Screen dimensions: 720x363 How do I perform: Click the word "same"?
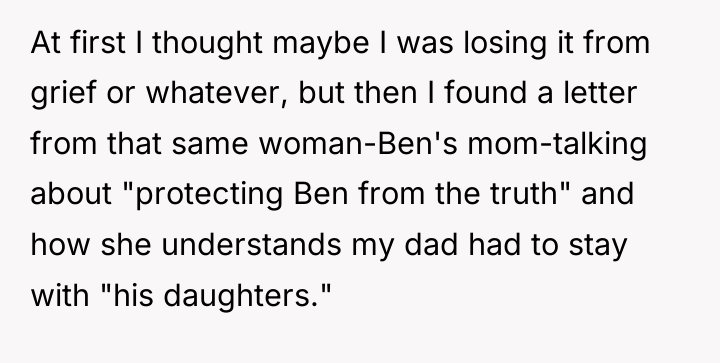(210, 144)
